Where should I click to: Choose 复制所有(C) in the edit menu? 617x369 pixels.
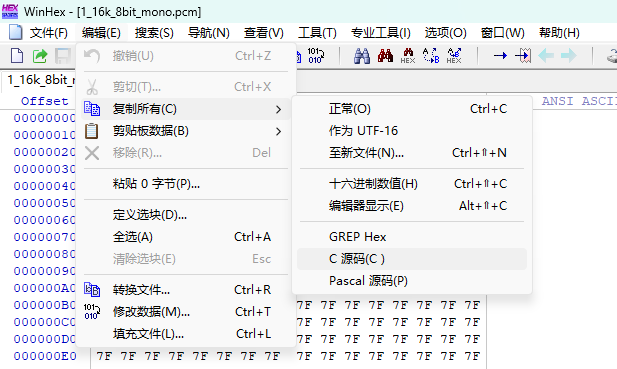click(x=186, y=109)
